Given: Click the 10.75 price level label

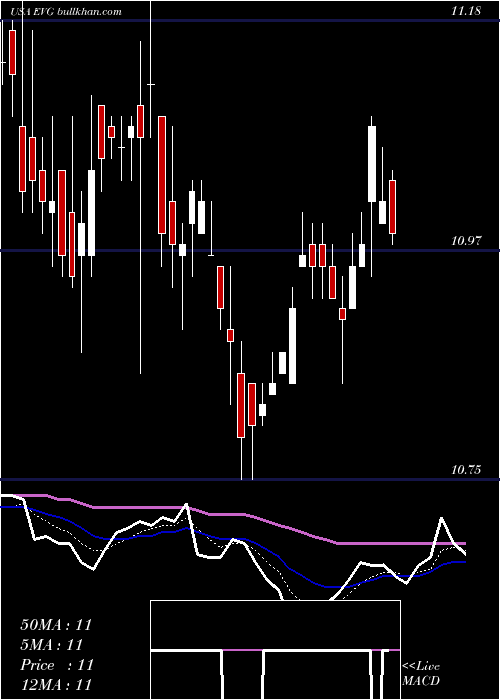Looking at the screenshot, I should click(x=466, y=469).
